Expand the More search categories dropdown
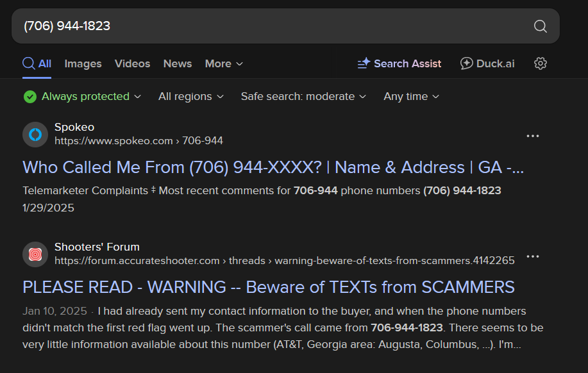 [x=224, y=63]
